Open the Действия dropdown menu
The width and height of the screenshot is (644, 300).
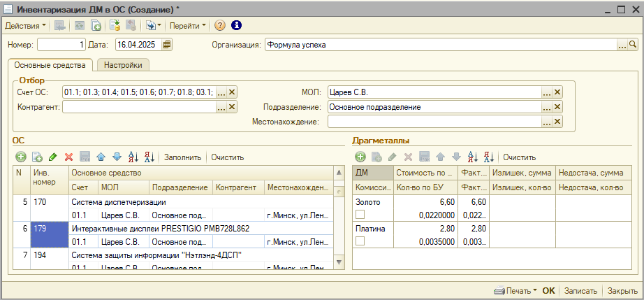25,26
